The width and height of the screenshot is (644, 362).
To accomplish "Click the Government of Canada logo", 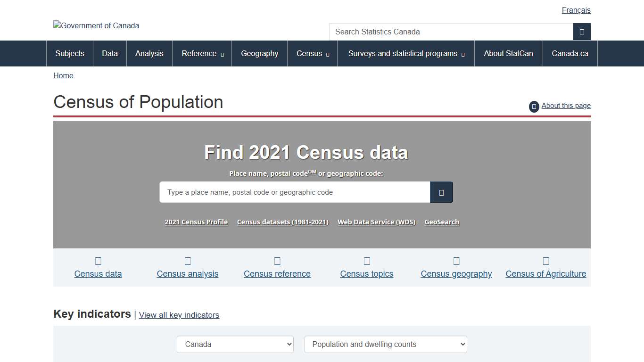I will pyautogui.click(x=96, y=25).
